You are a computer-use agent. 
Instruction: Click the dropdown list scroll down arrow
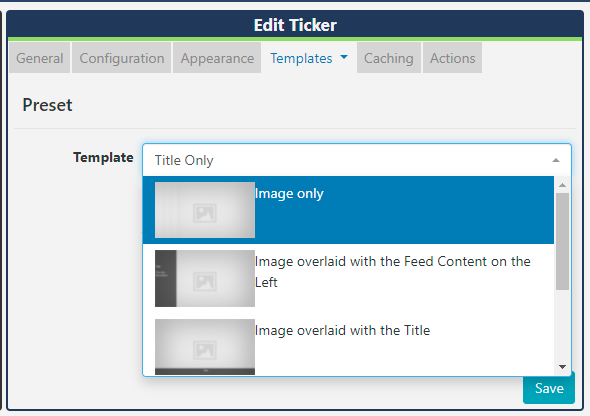coord(563,367)
